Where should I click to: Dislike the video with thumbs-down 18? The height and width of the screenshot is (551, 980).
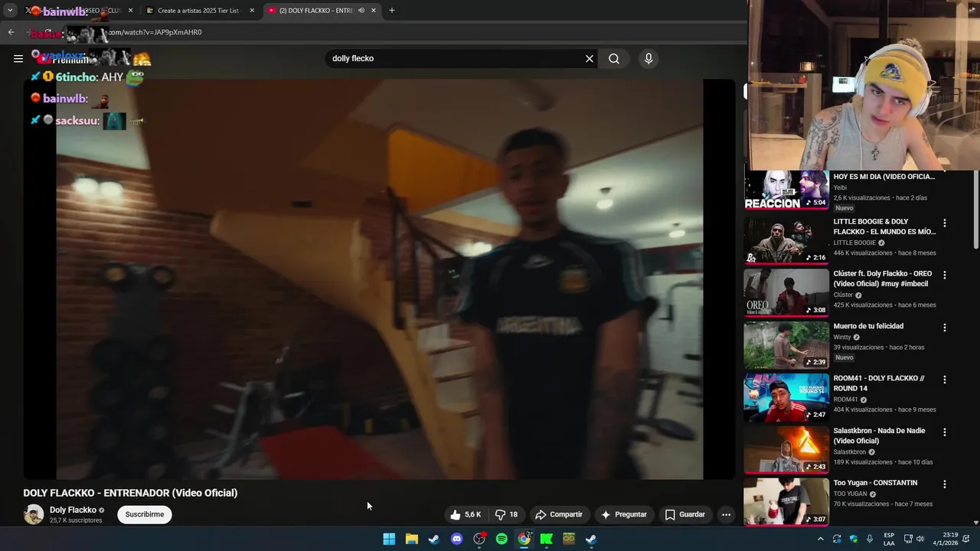tap(507, 514)
